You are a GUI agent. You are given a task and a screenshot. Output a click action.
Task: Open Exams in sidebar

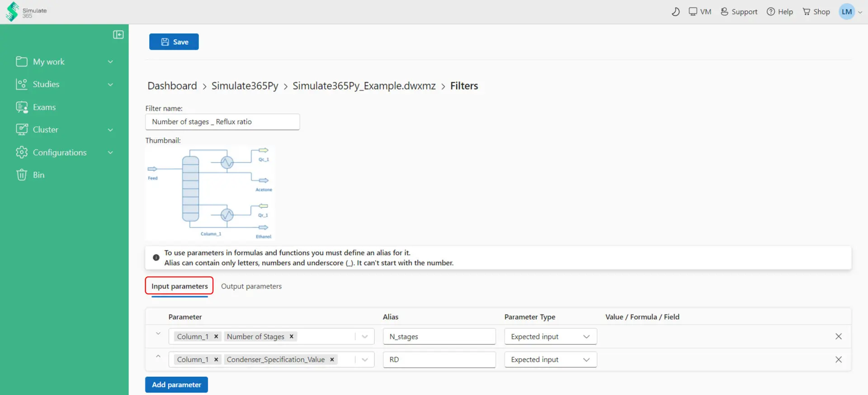[44, 107]
